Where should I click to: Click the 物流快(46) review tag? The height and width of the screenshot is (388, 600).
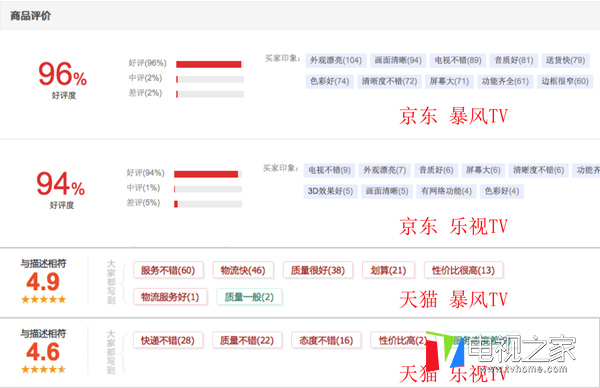click(243, 271)
